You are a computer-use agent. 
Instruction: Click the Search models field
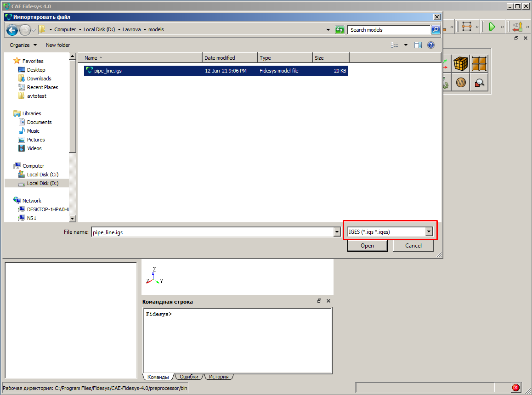[x=389, y=30]
